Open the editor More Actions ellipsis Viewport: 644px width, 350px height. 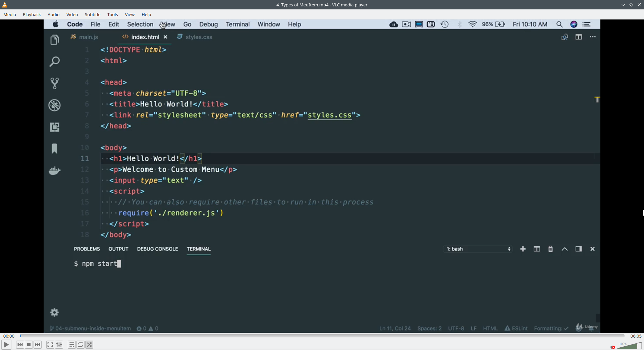point(593,37)
